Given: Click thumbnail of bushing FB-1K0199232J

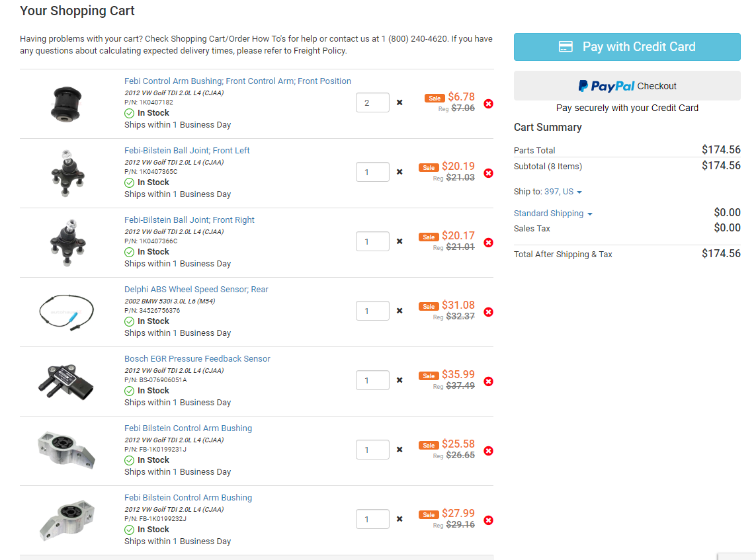Looking at the screenshot, I should [67, 520].
